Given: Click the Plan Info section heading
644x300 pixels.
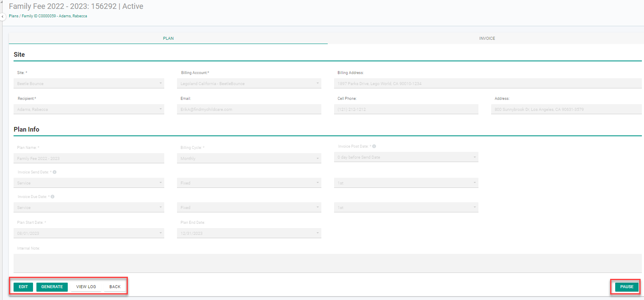Looking at the screenshot, I should point(26,129).
